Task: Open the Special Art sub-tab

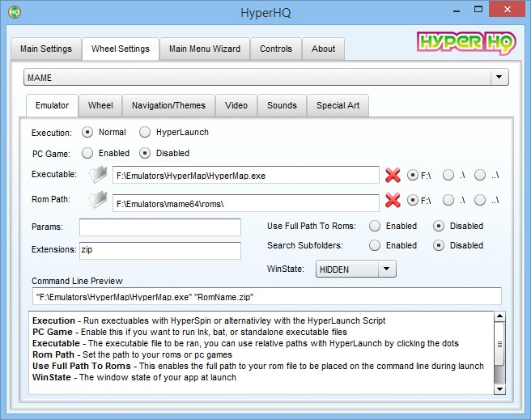Action: [338, 105]
